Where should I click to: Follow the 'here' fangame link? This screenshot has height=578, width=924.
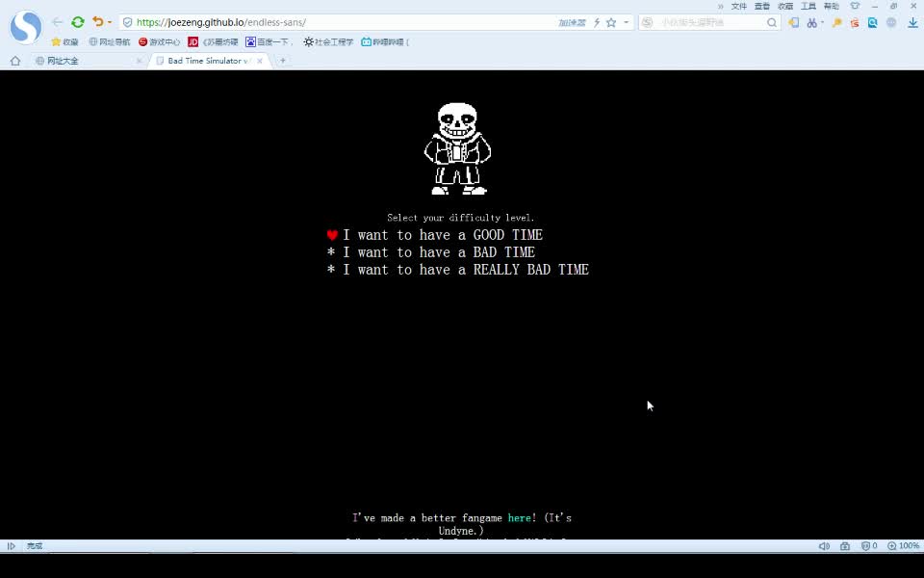(519, 518)
